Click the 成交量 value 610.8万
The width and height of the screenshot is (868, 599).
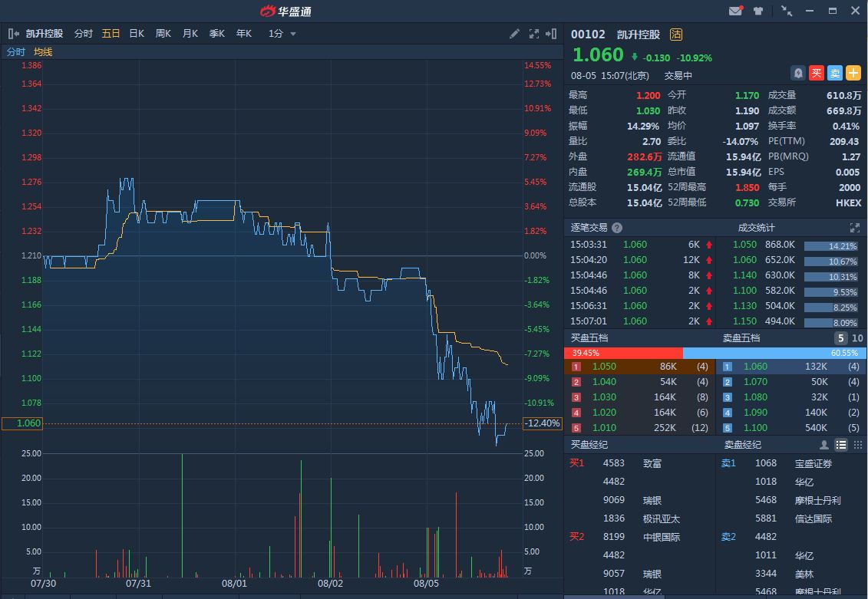843,95
